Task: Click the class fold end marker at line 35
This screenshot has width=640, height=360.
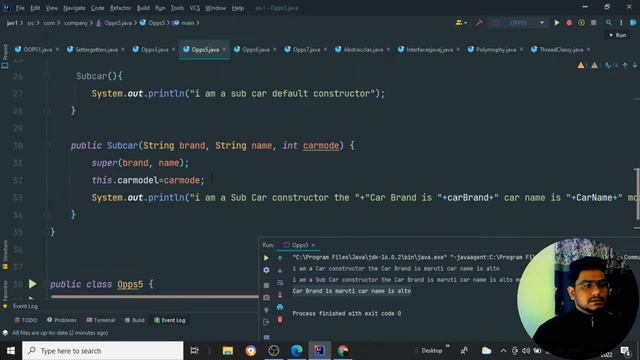Action: (x=46, y=232)
